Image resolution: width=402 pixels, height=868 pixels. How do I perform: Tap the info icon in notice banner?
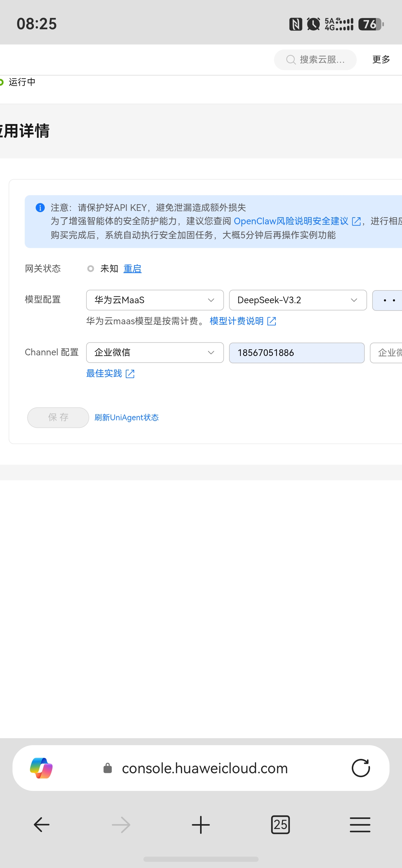(x=40, y=208)
